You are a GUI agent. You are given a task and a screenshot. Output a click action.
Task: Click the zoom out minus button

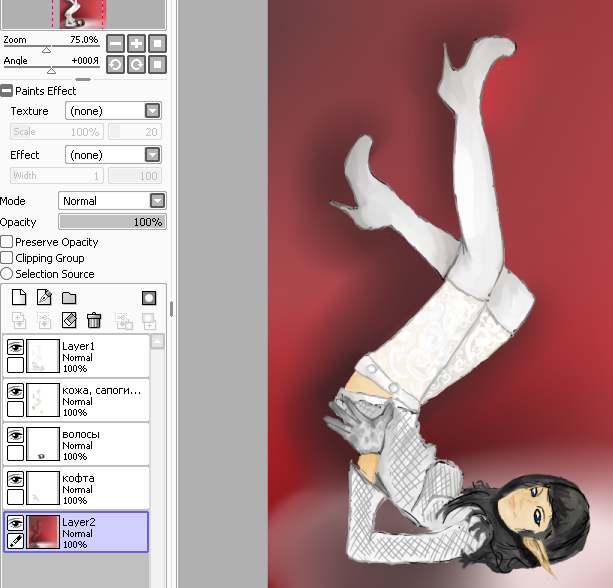[116, 43]
